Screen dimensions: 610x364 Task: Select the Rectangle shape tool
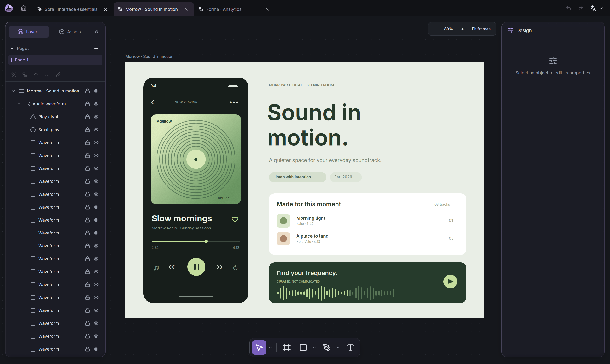pos(303,348)
